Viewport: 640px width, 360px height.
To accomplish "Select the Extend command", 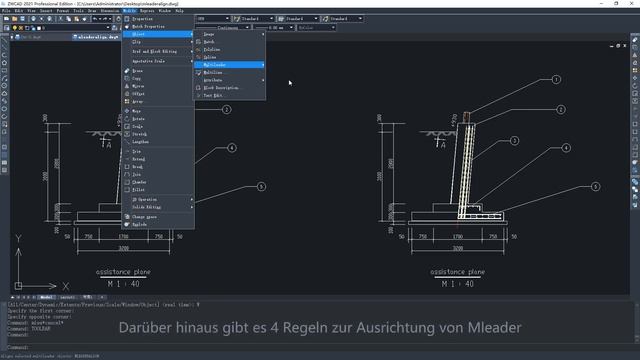I will coord(158,159).
